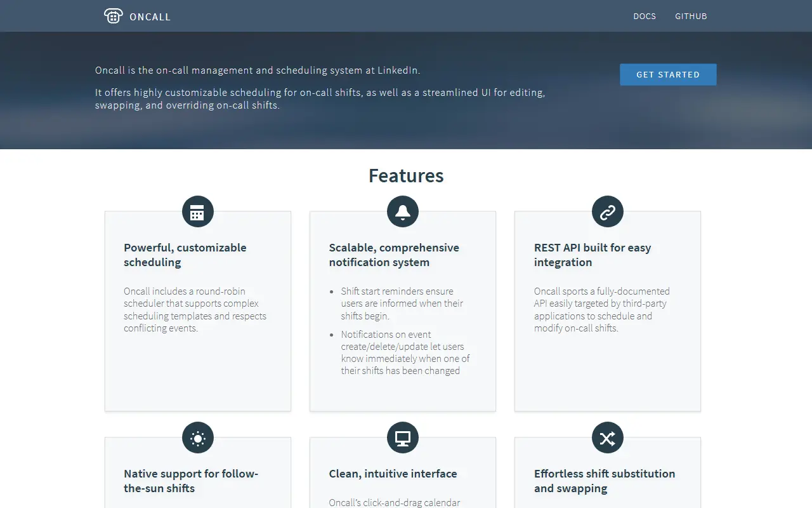This screenshot has width=812, height=508.
Task: Click the Features heading
Action: click(406, 176)
